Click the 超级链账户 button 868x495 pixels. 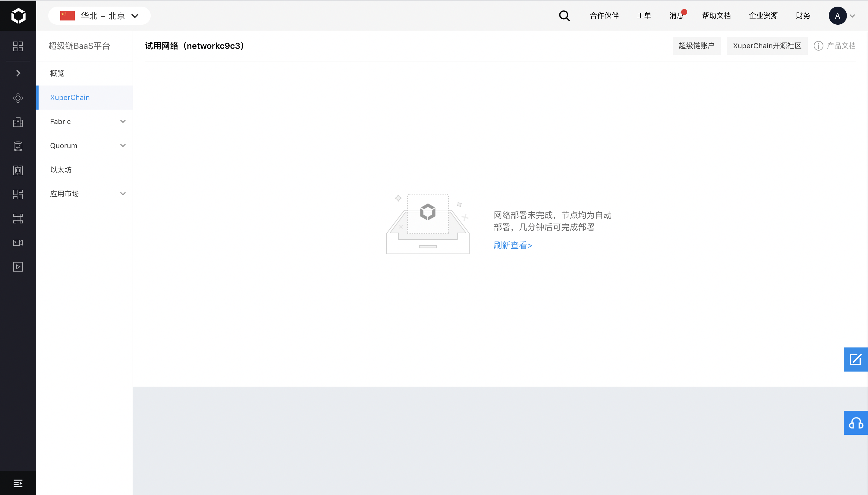[697, 45]
